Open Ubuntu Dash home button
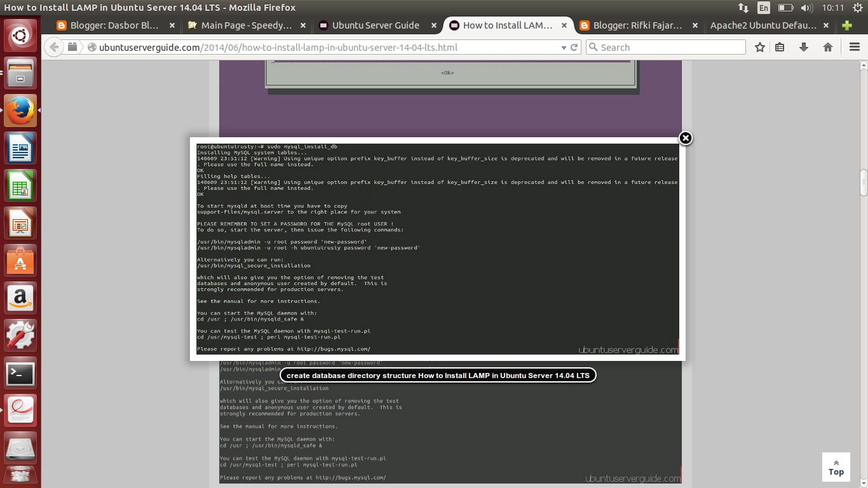Viewport: 868px width, 488px height. (20, 35)
